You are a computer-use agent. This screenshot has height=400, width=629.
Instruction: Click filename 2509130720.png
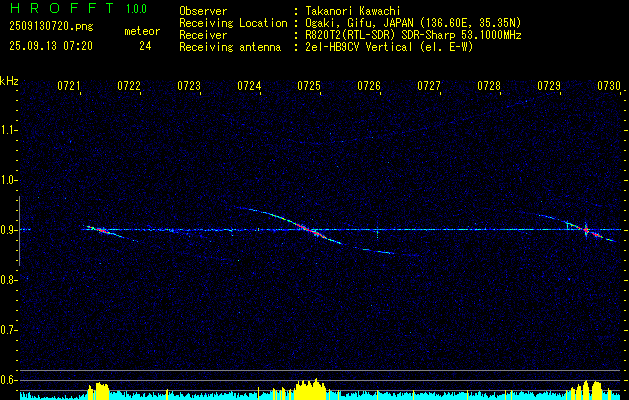51,26
